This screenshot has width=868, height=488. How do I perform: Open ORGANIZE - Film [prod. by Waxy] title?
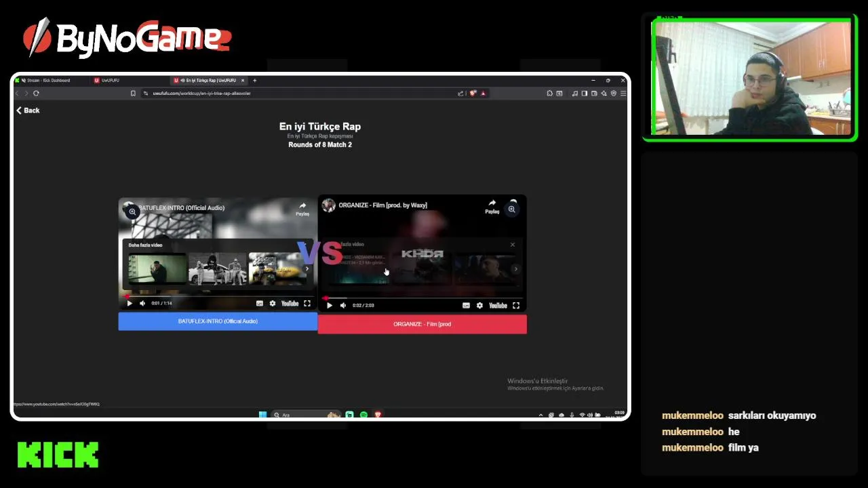pos(382,205)
